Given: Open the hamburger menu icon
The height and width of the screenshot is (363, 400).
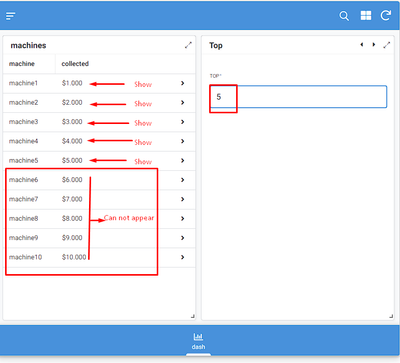Looking at the screenshot, I should tap(11, 16).
